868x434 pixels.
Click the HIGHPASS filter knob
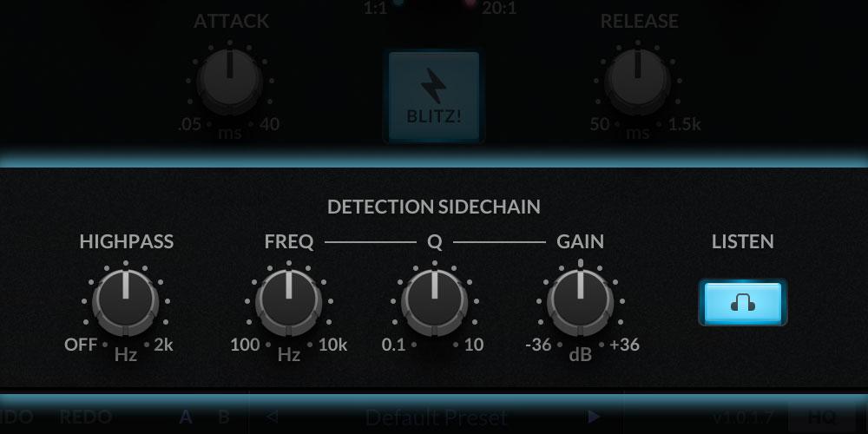(x=126, y=301)
